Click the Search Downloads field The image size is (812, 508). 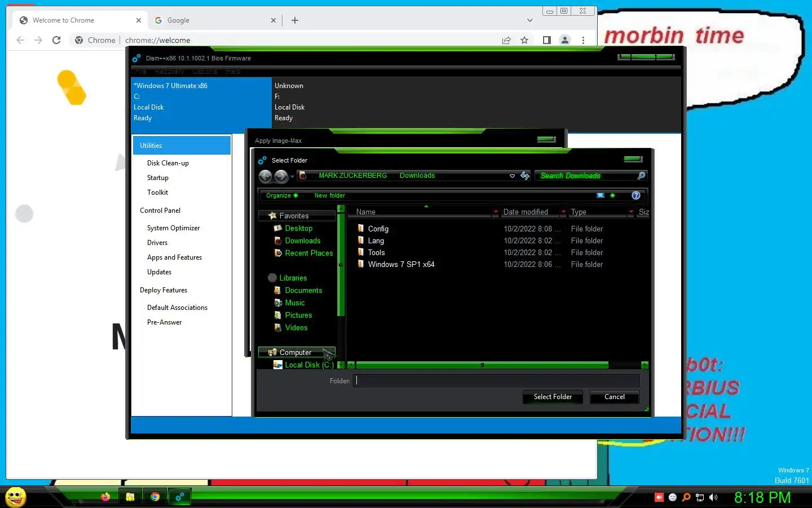coord(585,176)
